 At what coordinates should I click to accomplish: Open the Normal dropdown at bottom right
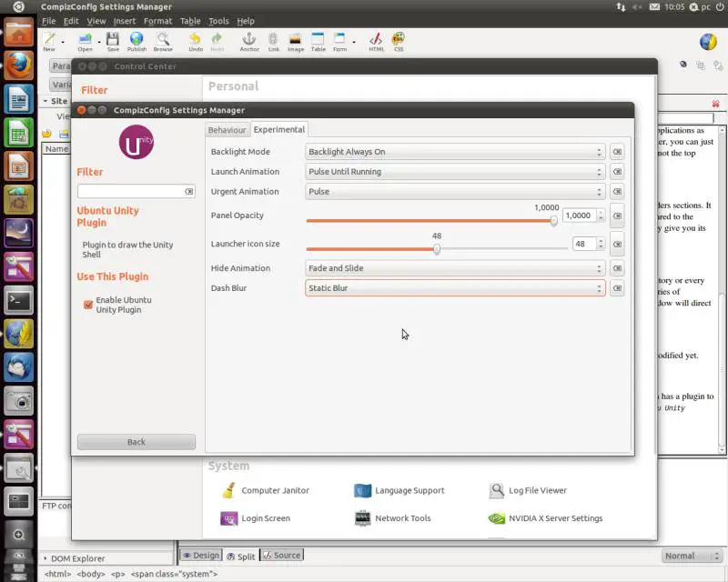click(x=692, y=556)
